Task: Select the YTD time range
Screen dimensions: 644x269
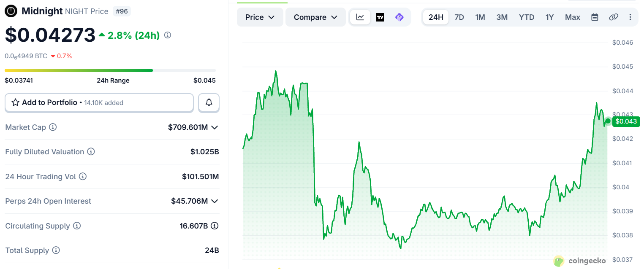Action: point(527,17)
